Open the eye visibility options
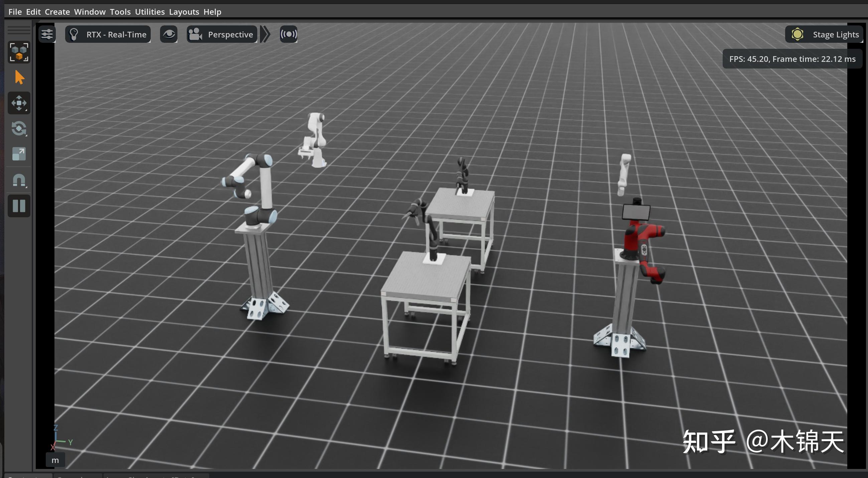 169,34
